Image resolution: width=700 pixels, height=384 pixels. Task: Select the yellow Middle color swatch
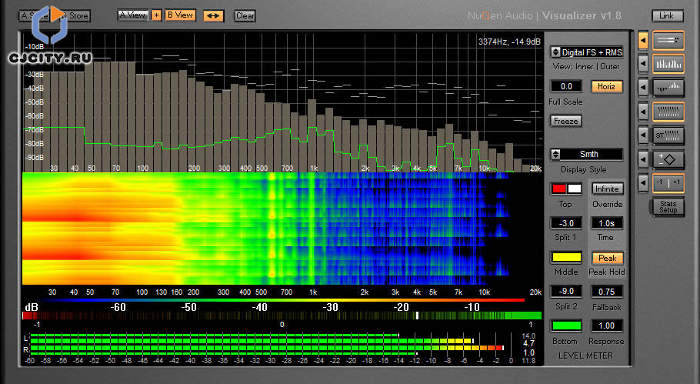tap(566, 257)
